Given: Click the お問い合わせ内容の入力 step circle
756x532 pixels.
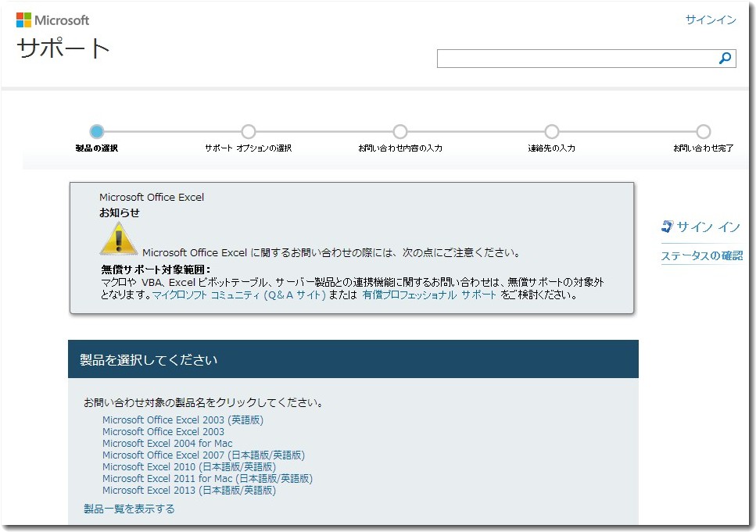Looking at the screenshot, I should [x=400, y=131].
